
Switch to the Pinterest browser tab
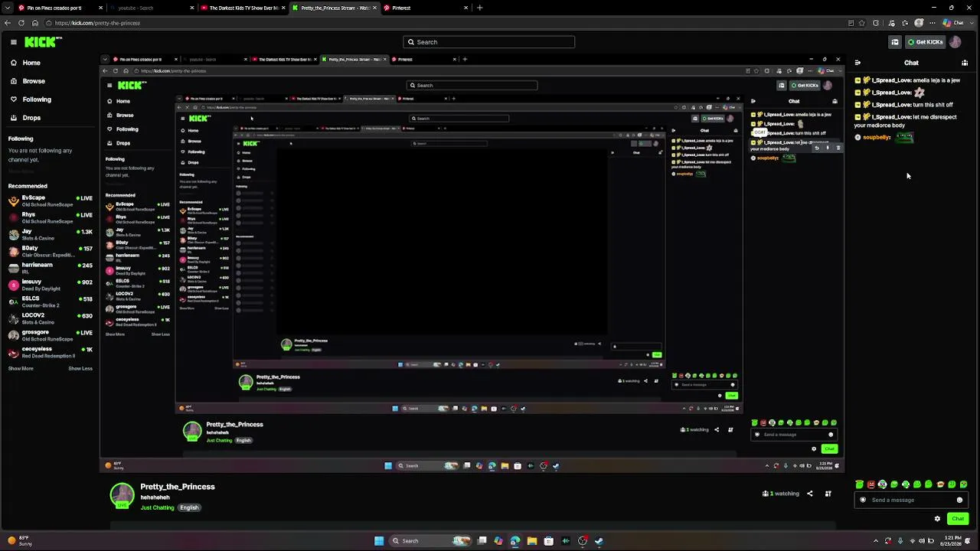point(425,8)
